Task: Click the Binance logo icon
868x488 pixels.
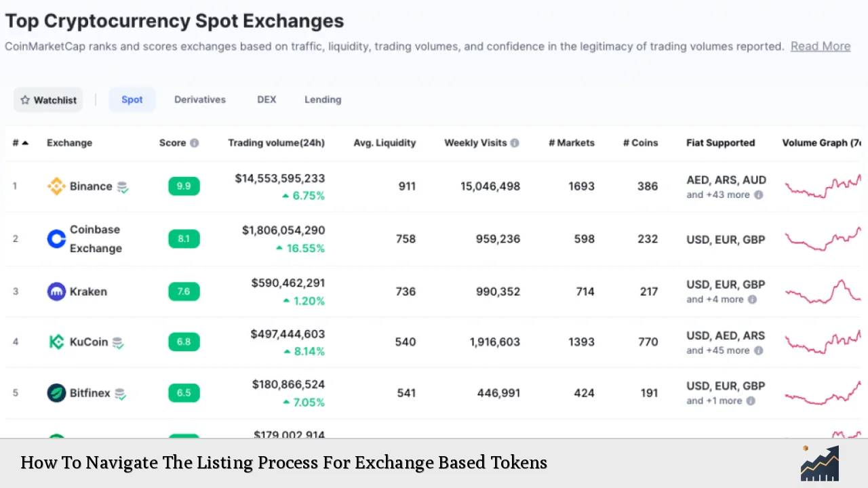Action: [x=56, y=186]
